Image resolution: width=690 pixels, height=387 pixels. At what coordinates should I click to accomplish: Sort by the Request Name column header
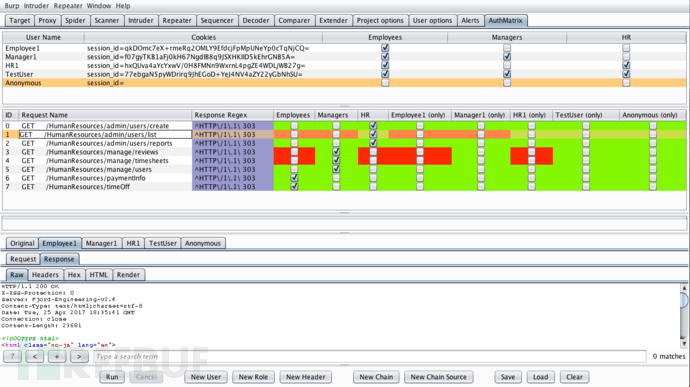pos(105,115)
